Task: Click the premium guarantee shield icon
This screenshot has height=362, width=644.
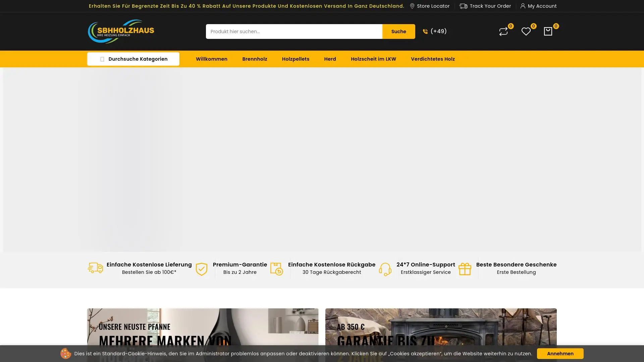Action: point(202,269)
